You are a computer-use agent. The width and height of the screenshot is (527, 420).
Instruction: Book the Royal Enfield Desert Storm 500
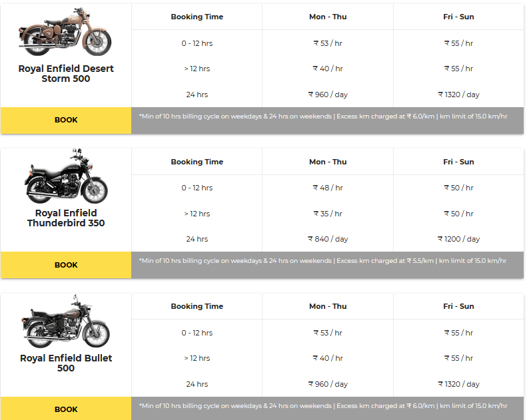click(x=66, y=120)
